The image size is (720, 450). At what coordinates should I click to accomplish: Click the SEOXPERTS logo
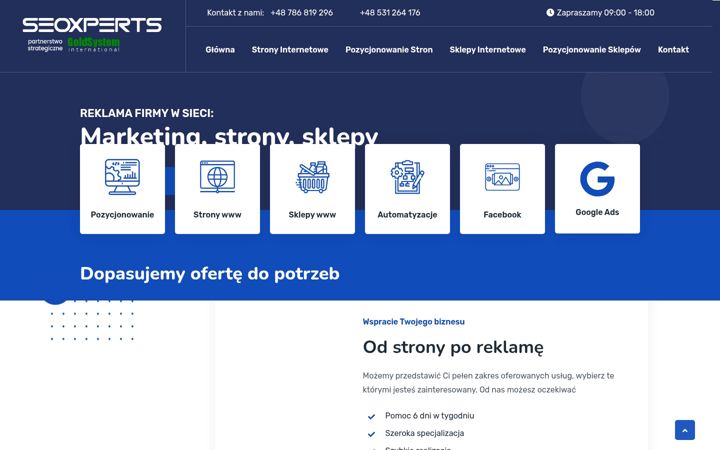coord(92,25)
